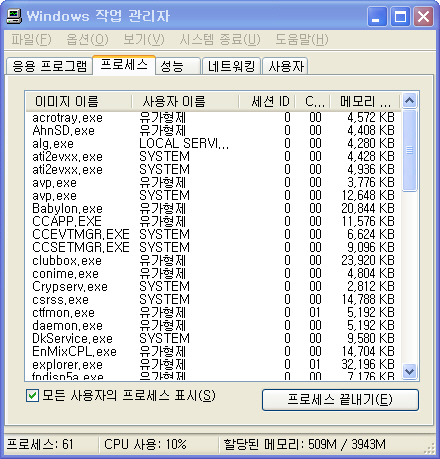Click CPU 사용: 10% in status bar
The width and height of the screenshot is (440, 459).
tap(145, 444)
